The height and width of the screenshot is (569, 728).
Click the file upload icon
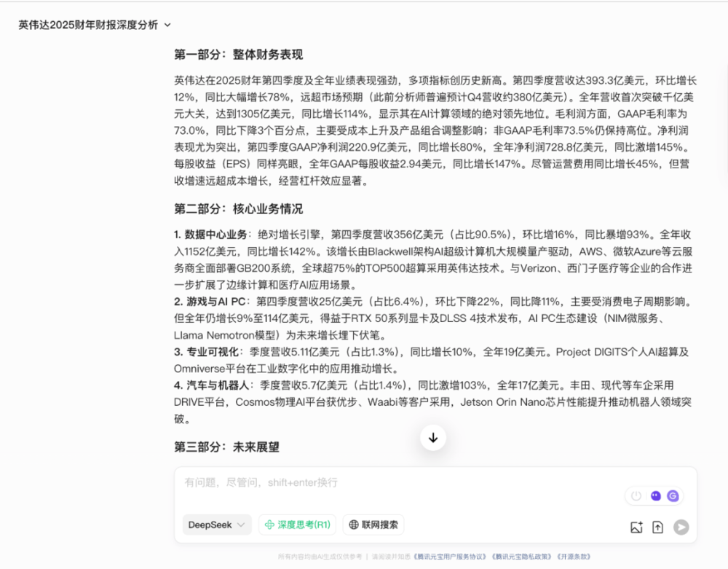pyautogui.click(x=658, y=527)
